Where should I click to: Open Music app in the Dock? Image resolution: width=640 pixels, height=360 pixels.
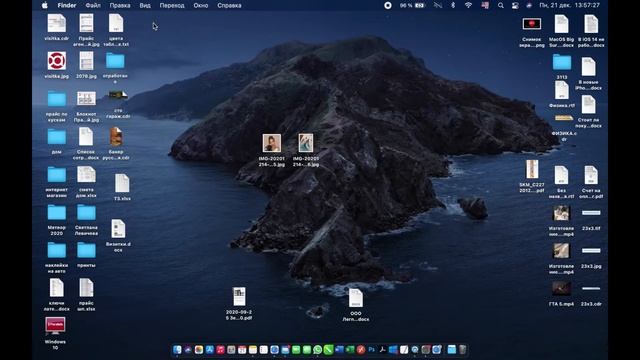(x=220, y=350)
